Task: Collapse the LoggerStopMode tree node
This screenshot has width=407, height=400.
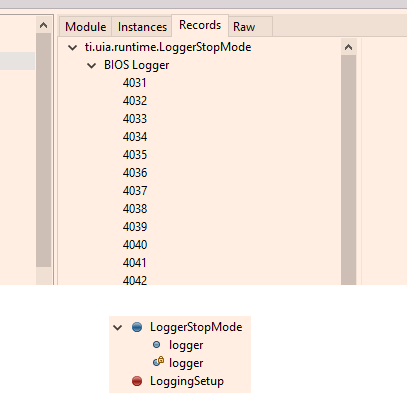Action: coord(117,328)
